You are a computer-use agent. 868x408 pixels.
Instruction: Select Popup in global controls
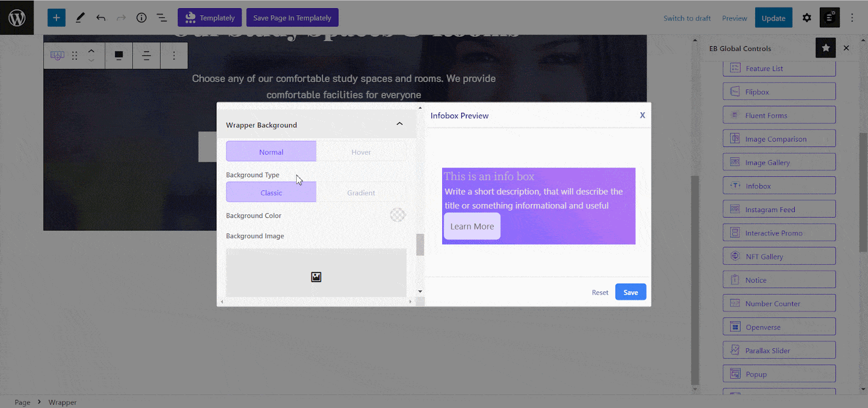(x=779, y=374)
